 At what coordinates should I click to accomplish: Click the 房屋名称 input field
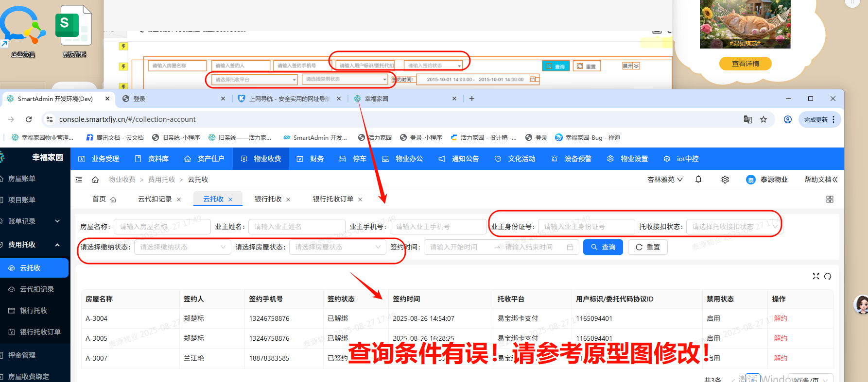(162, 227)
